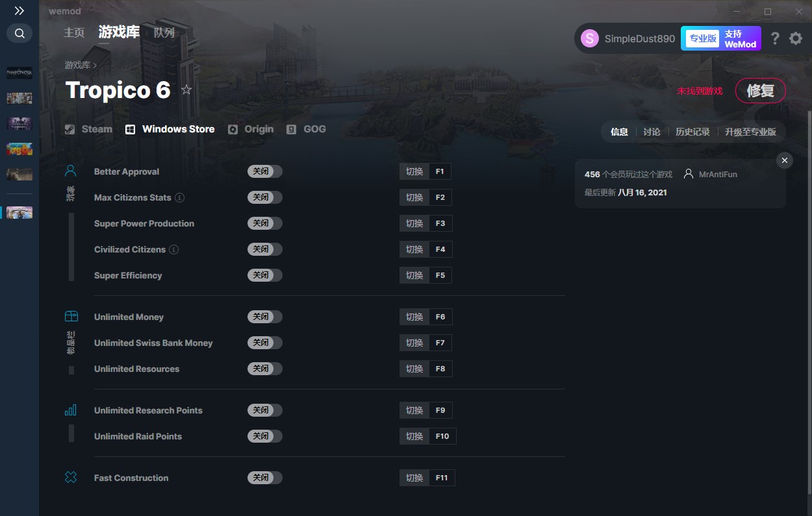Toggle Super Power Production switch
812x516 pixels.
click(x=265, y=223)
